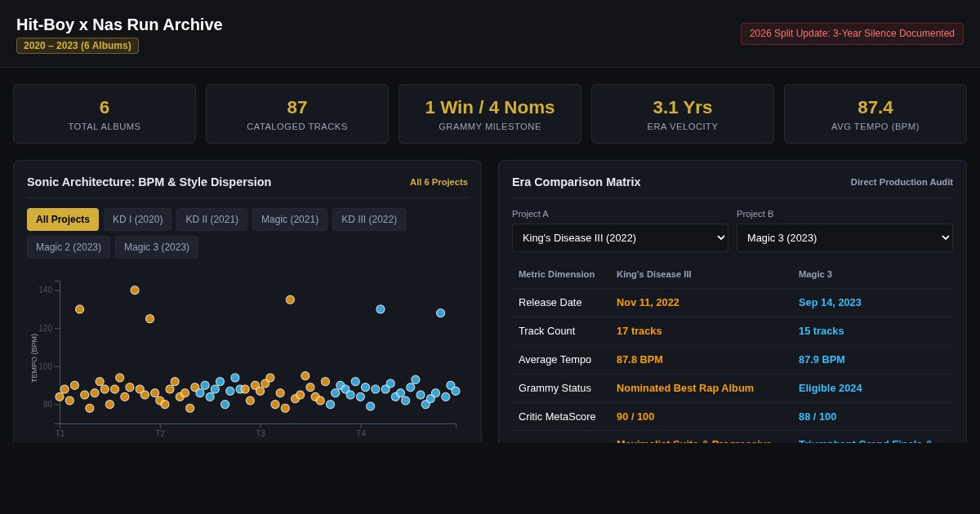980x514 pixels.
Task: Click the 'Eligible 2024' cell
Action: 831,388
